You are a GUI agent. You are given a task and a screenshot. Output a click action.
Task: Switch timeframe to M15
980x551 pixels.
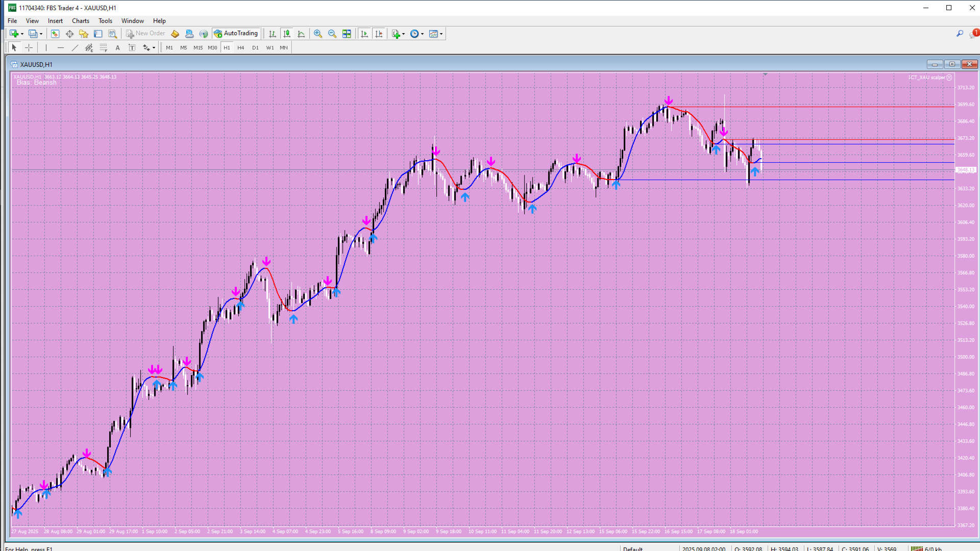198,47
